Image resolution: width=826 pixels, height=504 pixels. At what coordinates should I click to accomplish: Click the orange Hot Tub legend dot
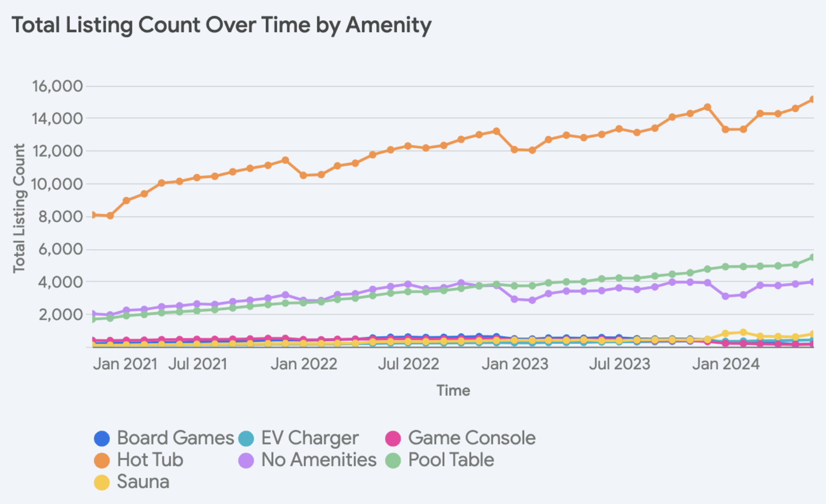click(102, 460)
